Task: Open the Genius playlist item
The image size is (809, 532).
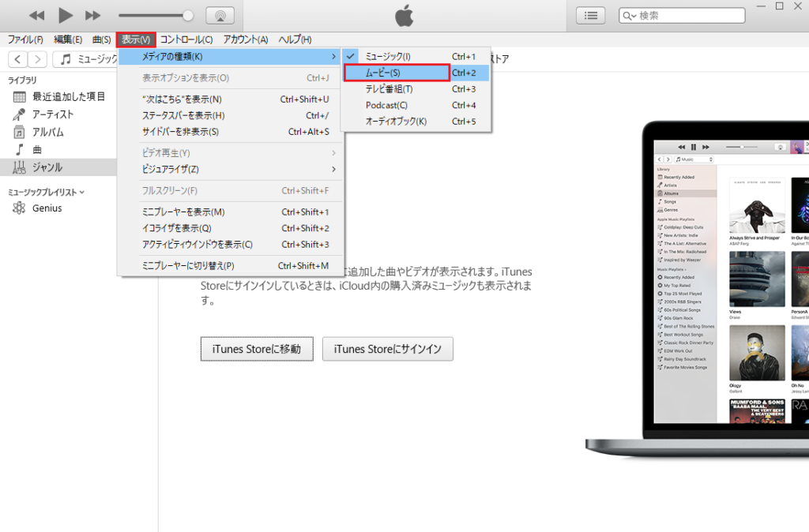Action: pyautogui.click(x=58, y=208)
